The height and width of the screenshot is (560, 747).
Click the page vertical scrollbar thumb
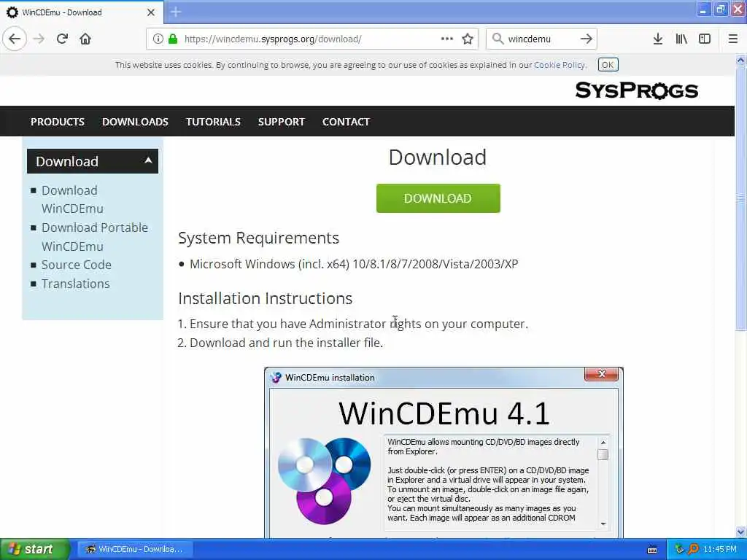click(x=740, y=198)
